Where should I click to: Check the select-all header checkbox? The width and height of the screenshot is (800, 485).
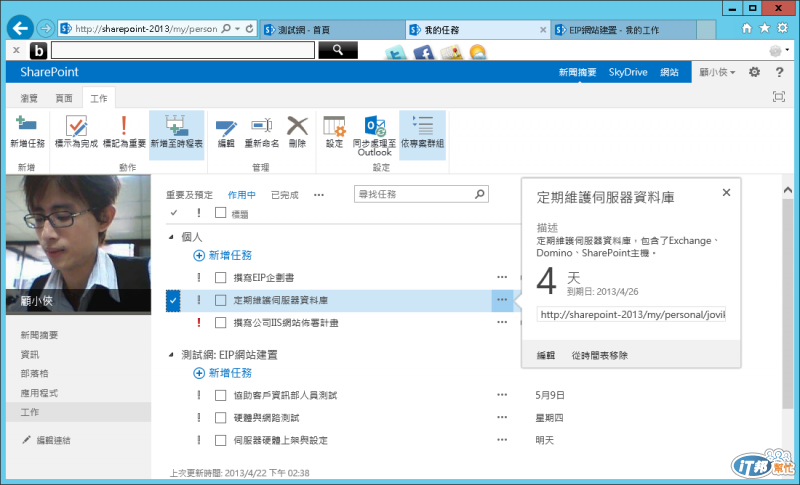coord(220,213)
